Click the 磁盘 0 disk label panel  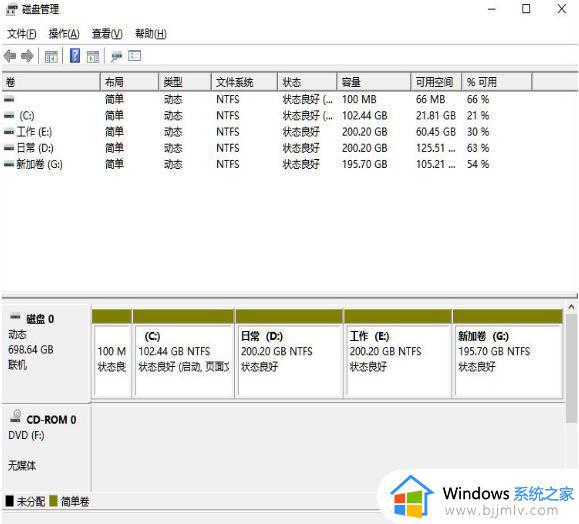(x=47, y=353)
